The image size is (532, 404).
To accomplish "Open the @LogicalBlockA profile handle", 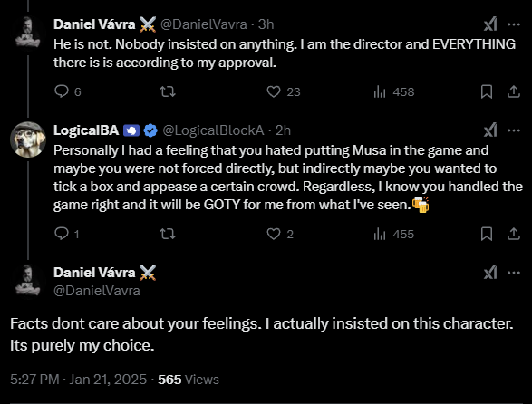I will click(x=213, y=130).
